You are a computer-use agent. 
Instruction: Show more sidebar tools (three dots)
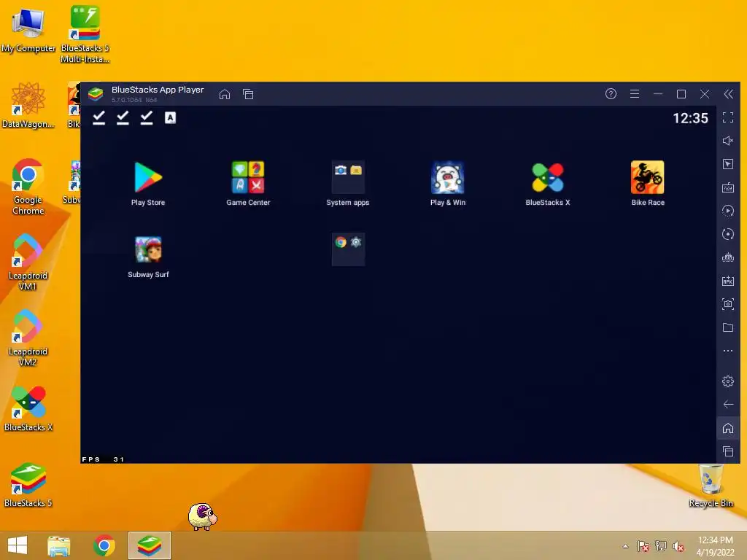(x=728, y=351)
